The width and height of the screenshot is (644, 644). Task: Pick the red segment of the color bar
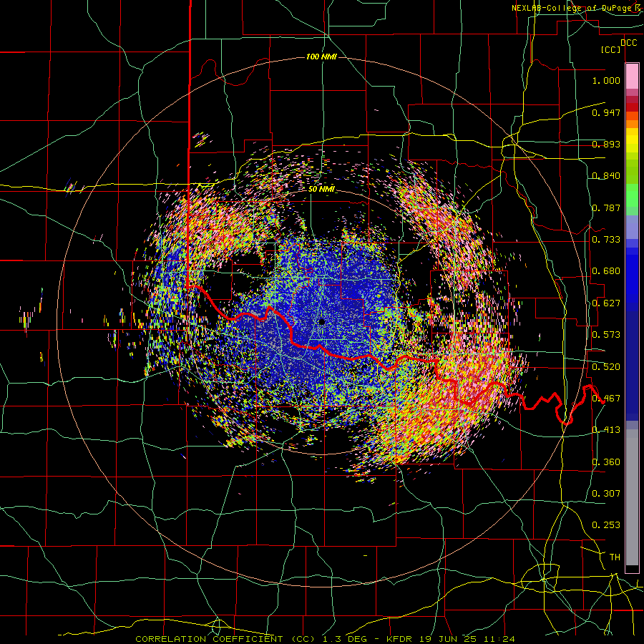632,107
